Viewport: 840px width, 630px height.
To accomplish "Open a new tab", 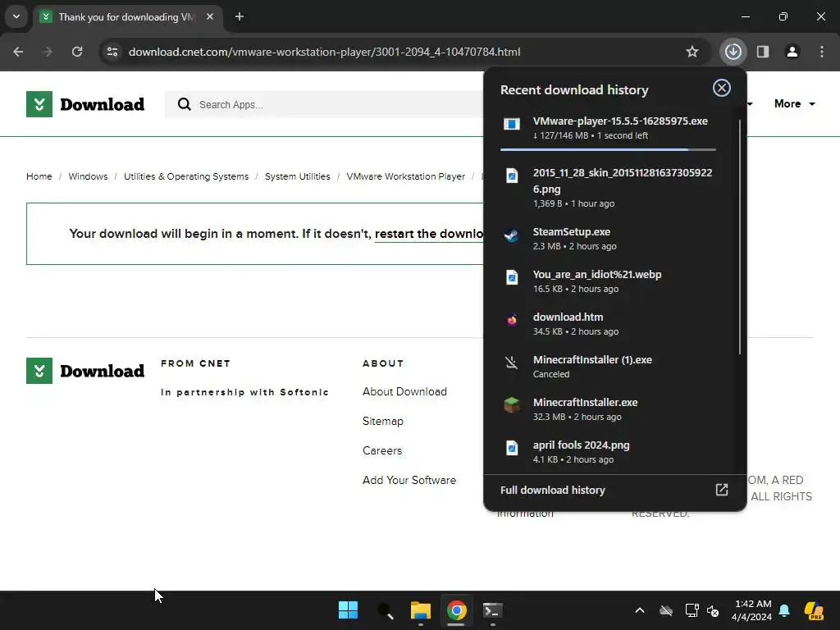I will [240, 16].
